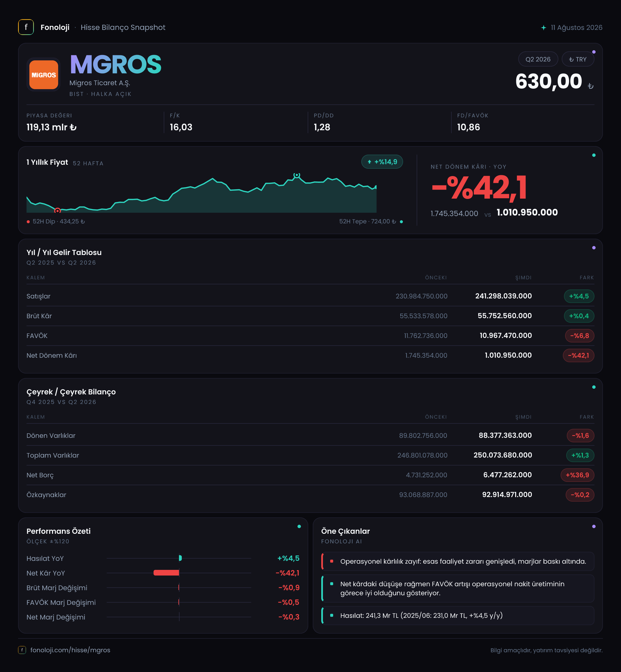Click the 52H Tepe 724,00 label
The width and height of the screenshot is (621, 672).
(368, 221)
